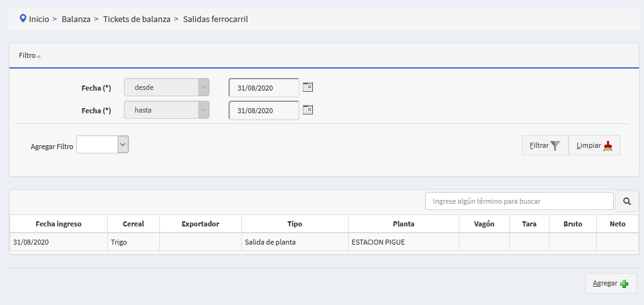Viewport: 644px width, 305px height.
Task: Click Agregar to add a ticket
Action: [610, 284]
